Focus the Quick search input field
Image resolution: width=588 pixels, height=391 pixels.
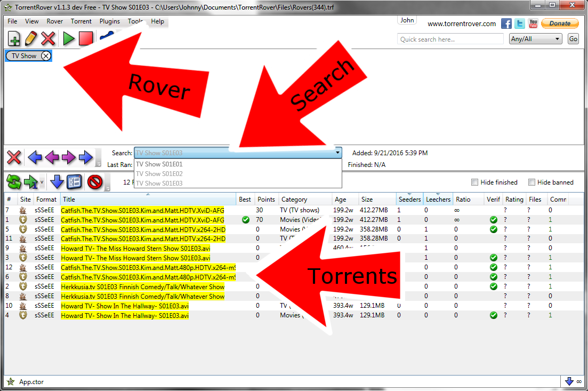click(450, 39)
